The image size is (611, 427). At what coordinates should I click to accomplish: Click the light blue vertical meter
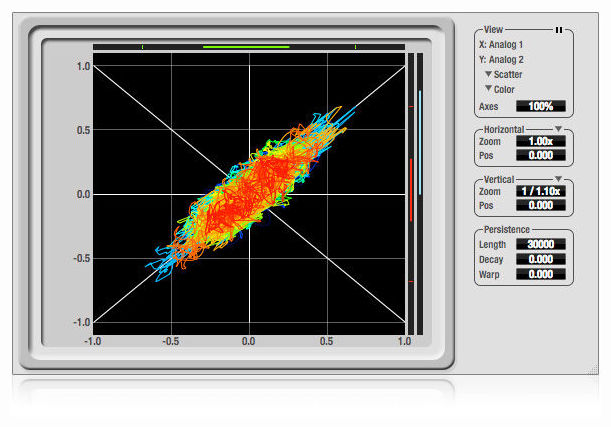point(420,143)
